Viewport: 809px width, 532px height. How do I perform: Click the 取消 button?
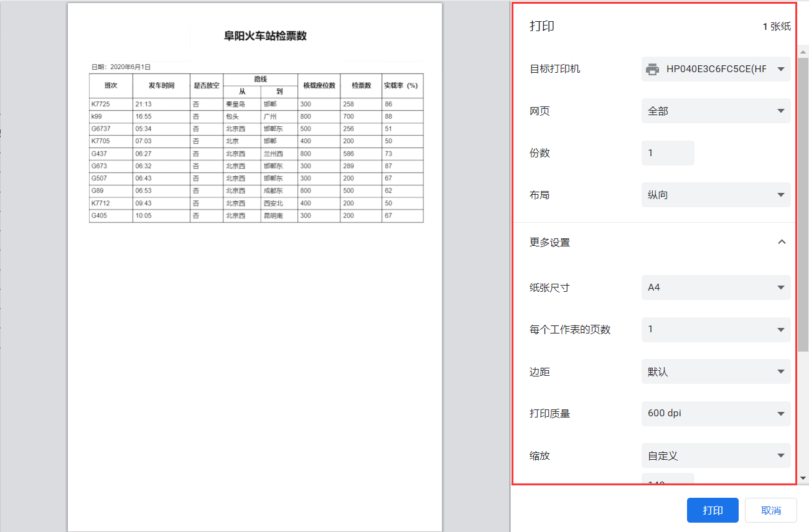click(771, 510)
